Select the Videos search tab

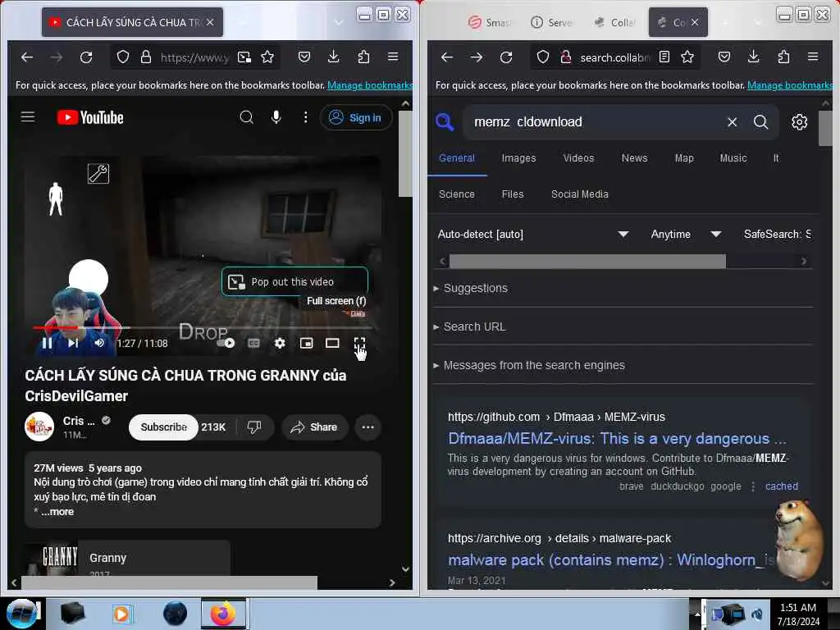click(578, 158)
